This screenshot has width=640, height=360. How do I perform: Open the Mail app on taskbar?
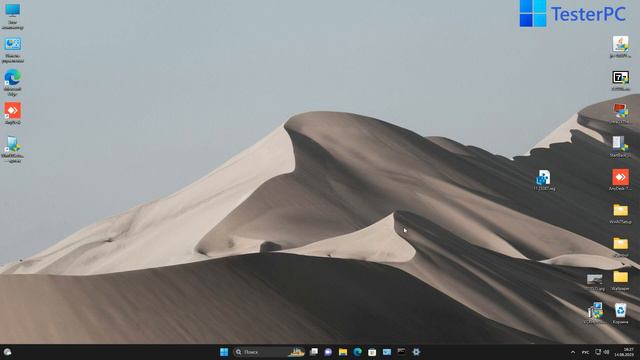tap(387, 352)
